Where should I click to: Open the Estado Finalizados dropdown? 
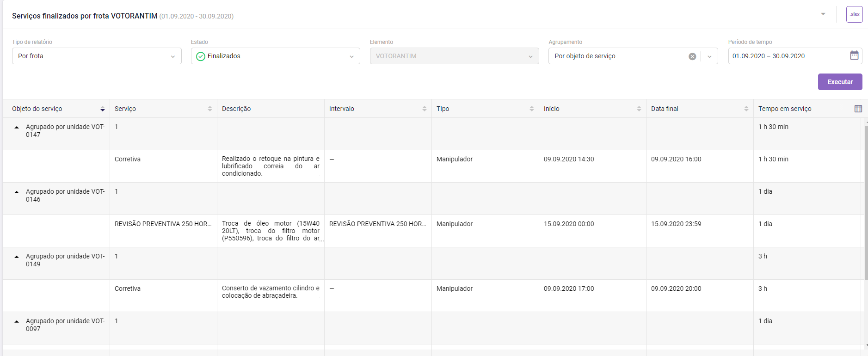pyautogui.click(x=275, y=56)
